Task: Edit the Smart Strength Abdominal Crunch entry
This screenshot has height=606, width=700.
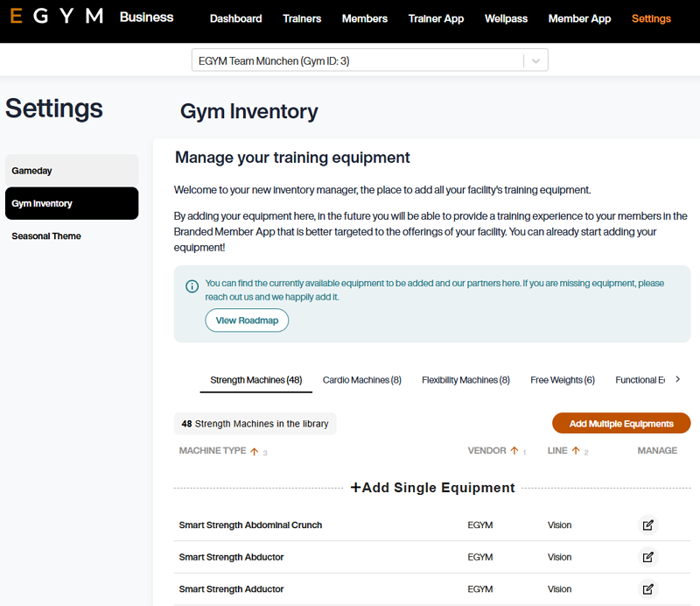Action: coord(647,525)
